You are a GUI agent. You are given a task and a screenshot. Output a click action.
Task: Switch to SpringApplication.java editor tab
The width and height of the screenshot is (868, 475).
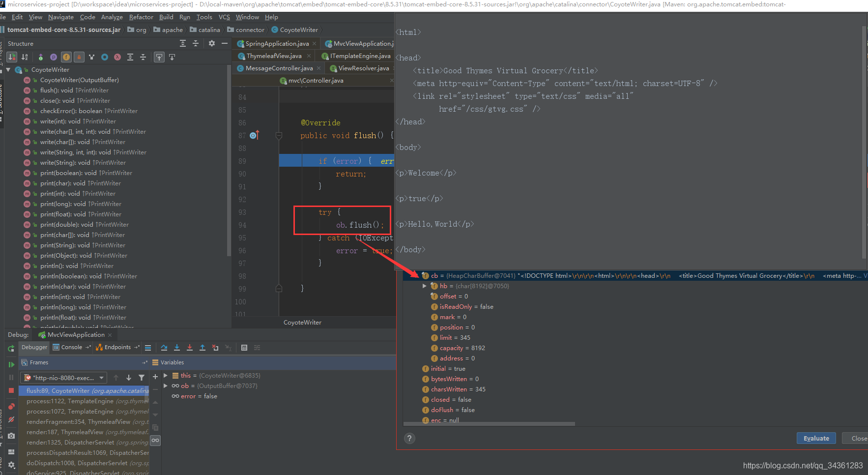(277, 43)
